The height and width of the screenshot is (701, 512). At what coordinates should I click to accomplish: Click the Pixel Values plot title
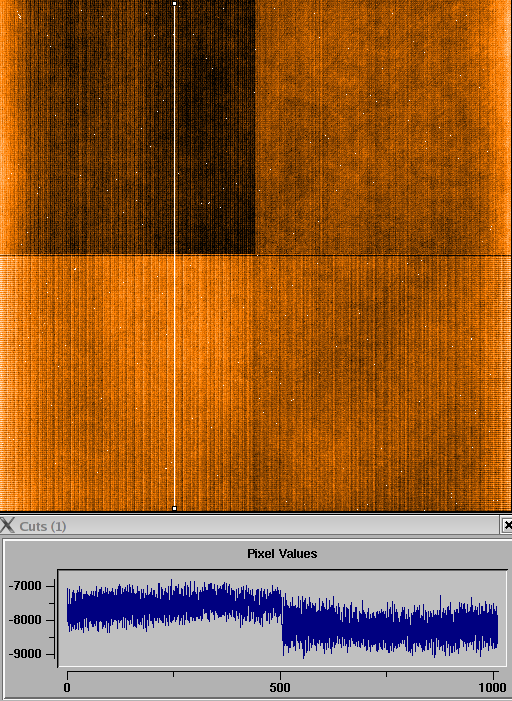pyautogui.click(x=282, y=553)
